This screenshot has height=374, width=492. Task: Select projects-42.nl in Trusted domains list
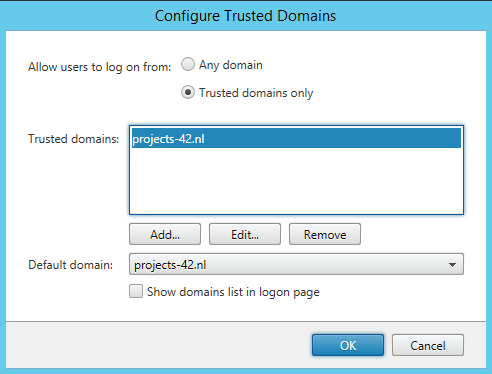tap(296, 138)
